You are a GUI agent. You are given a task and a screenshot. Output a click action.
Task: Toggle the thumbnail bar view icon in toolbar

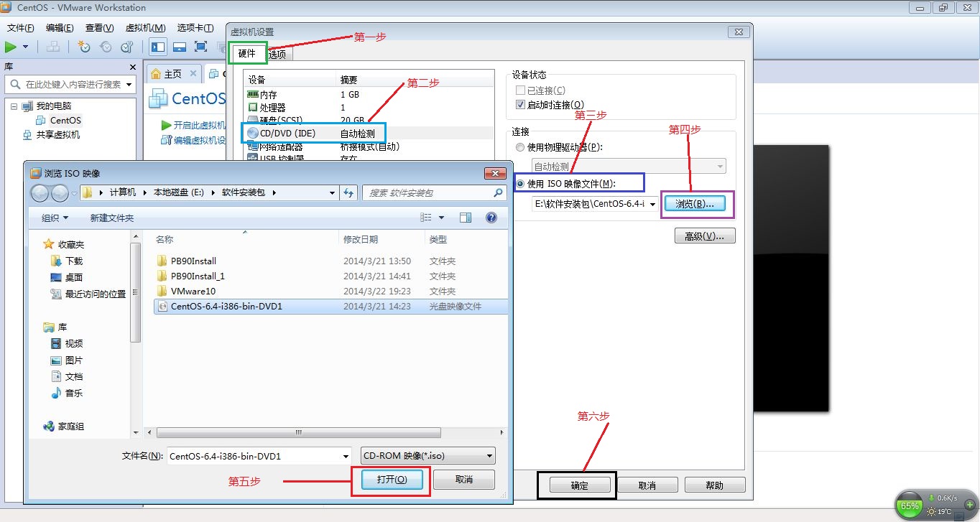[180, 47]
